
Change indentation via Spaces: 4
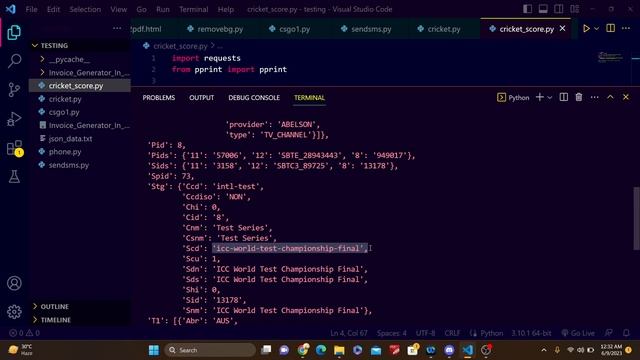point(391,333)
